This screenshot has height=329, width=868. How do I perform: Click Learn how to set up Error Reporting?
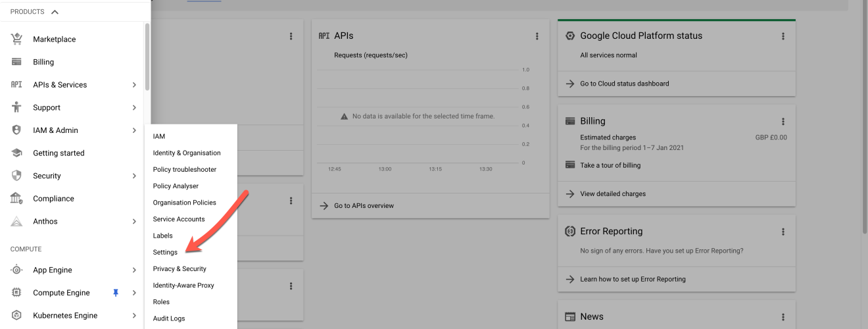pyautogui.click(x=633, y=279)
